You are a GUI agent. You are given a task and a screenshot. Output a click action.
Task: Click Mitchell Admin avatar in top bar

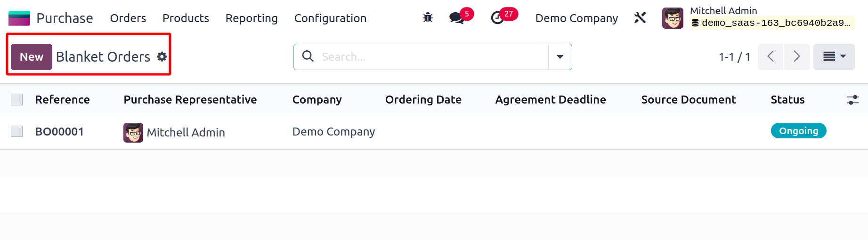click(673, 18)
